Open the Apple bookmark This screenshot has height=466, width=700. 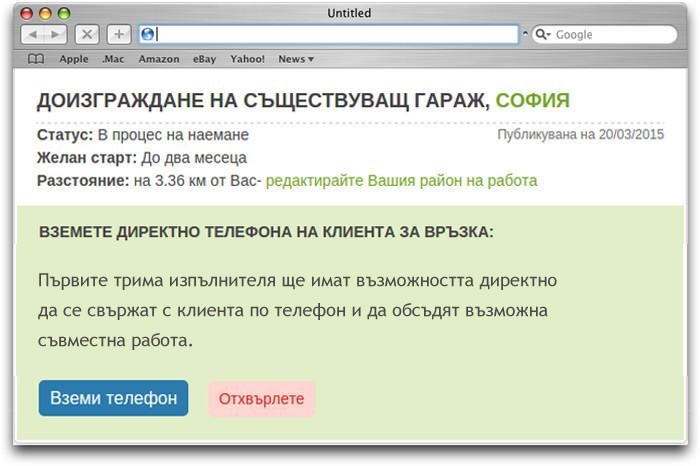click(x=74, y=59)
